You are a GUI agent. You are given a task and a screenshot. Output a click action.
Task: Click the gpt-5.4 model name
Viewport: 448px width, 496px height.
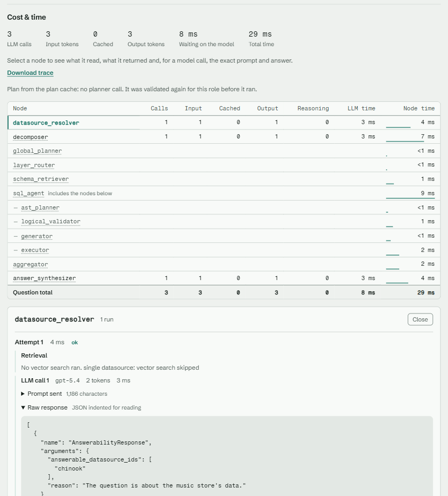coord(67,380)
